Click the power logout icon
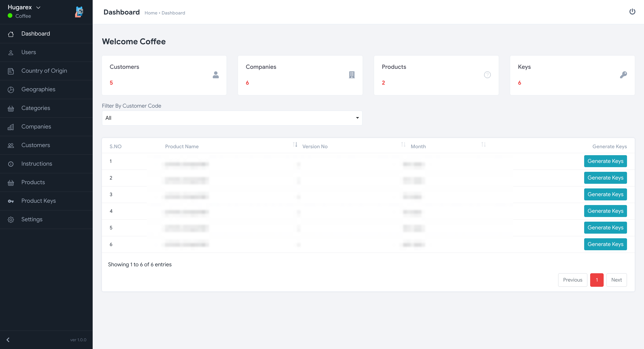The width and height of the screenshot is (644, 349). click(632, 12)
